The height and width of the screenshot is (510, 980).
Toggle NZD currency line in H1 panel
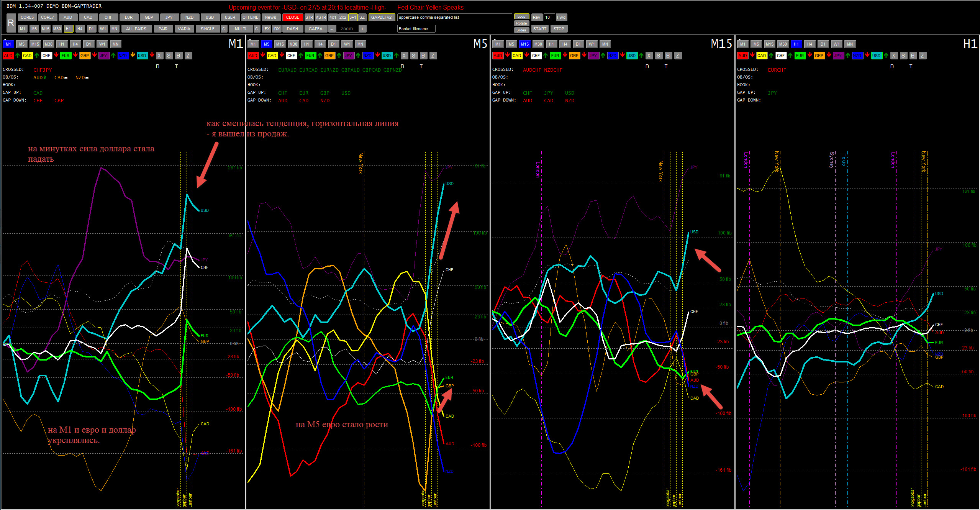(x=857, y=56)
